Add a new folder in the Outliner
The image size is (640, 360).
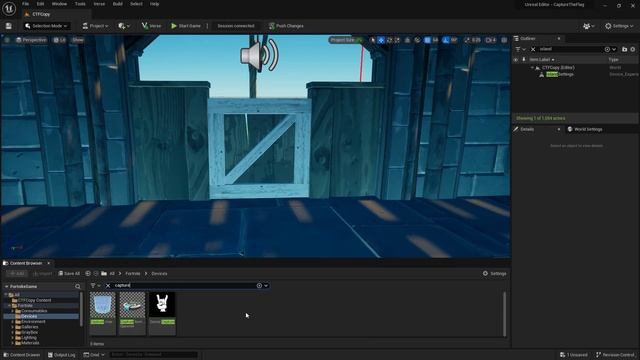[x=624, y=49]
